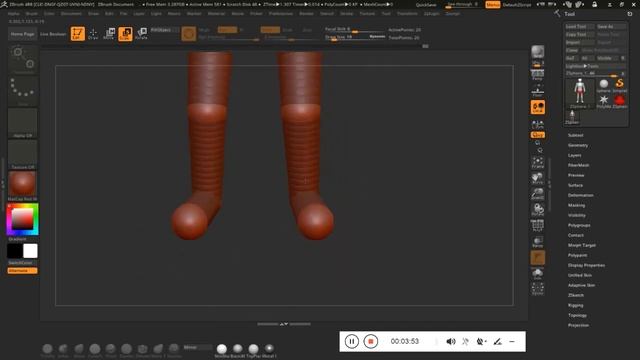Pause the screen recording
The height and width of the screenshot is (360, 640).
point(351,341)
